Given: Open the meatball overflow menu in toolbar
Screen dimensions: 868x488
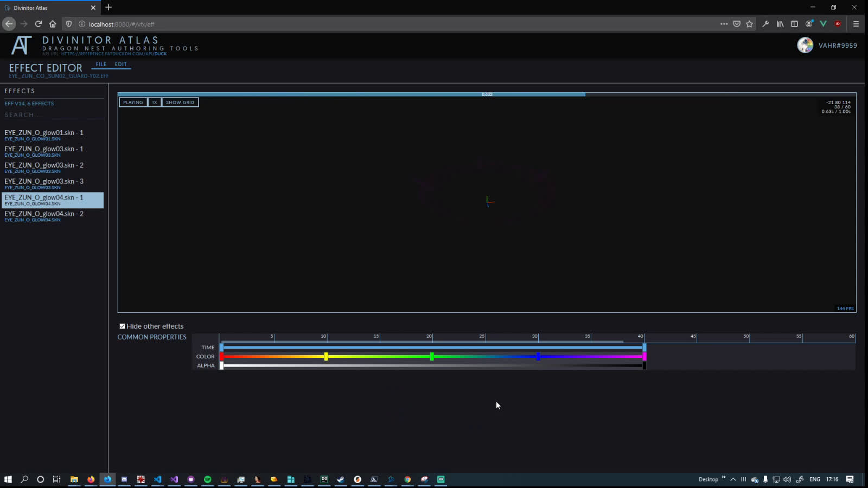Looking at the screenshot, I should tap(724, 24).
